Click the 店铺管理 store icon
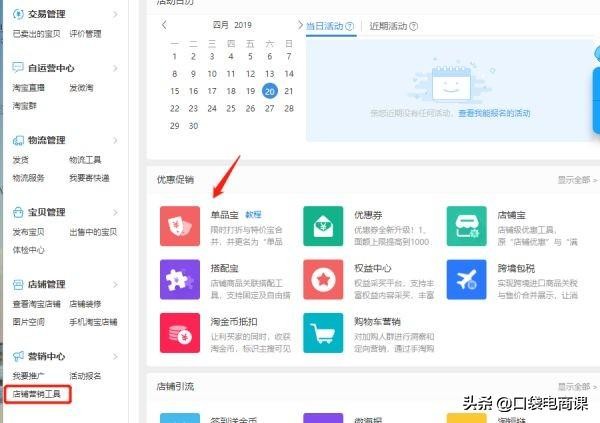Image resolution: width=600 pixels, height=423 pixels. tap(18, 284)
